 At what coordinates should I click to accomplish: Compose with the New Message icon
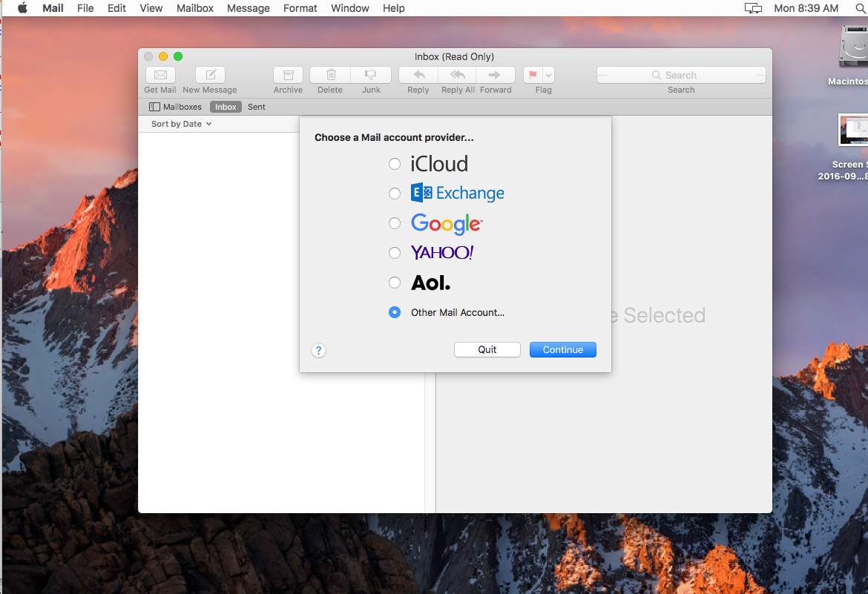[x=211, y=75]
